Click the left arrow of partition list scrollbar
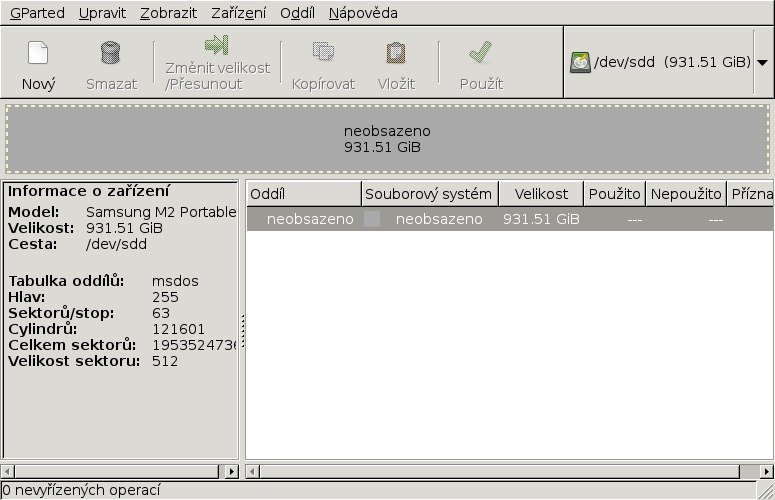This screenshot has width=775, height=500. coord(253,471)
